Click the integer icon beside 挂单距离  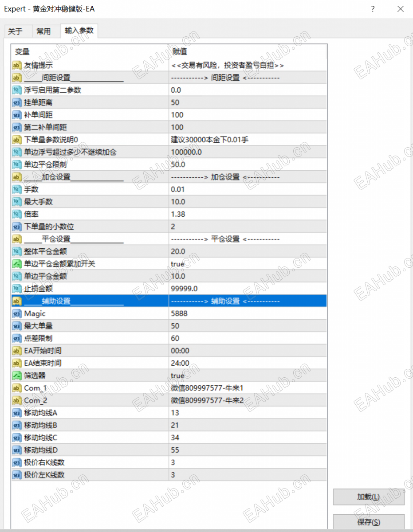pyautogui.click(x=17, y=102)
